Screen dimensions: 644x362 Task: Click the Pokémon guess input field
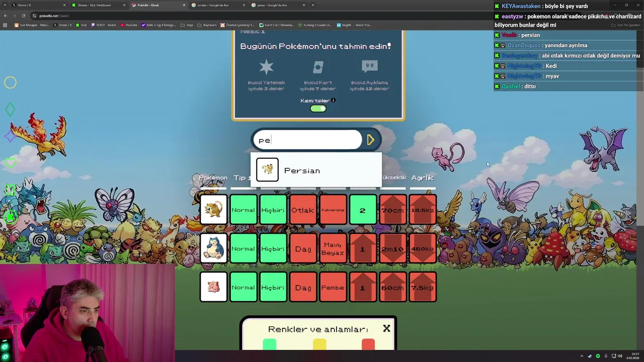[x=308, y=140]
